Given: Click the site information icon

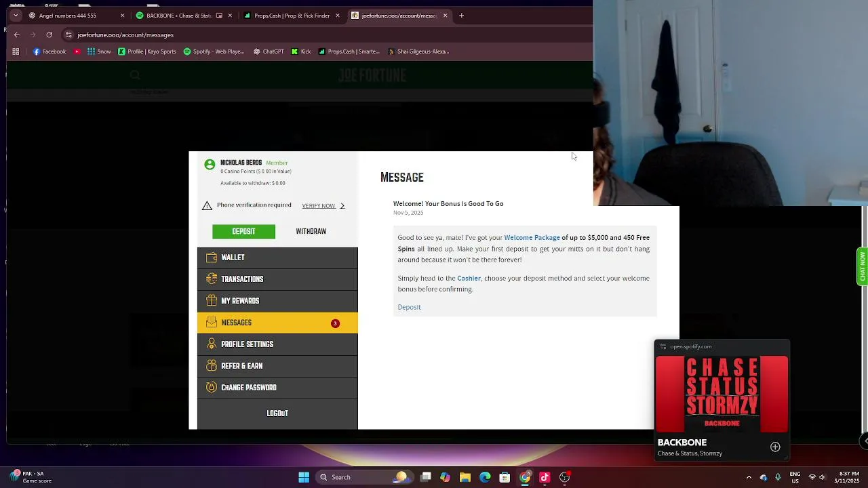Looking at the screenshot, I should tap(68, 35).
